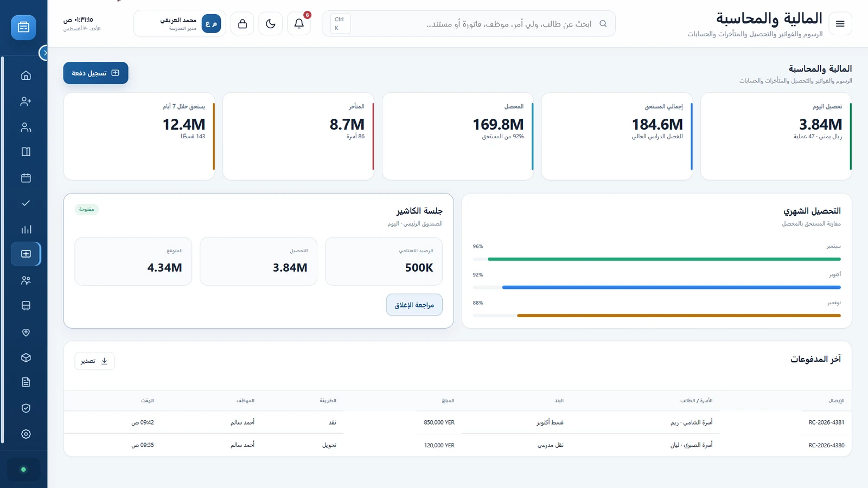Open the محمد العريقي user profile menu
Screen dimensions: 868x488
click(180, 24)
